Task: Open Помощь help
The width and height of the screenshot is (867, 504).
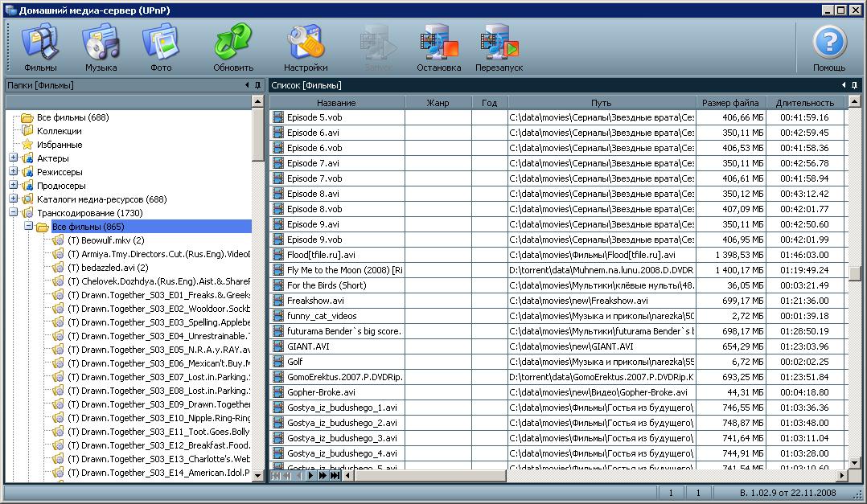Action: click(x=829, y=48)
